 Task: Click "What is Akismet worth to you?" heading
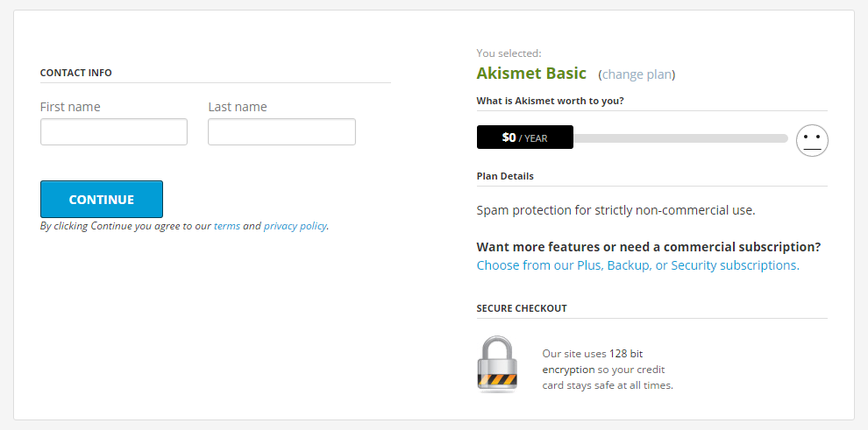click(550, 101)
